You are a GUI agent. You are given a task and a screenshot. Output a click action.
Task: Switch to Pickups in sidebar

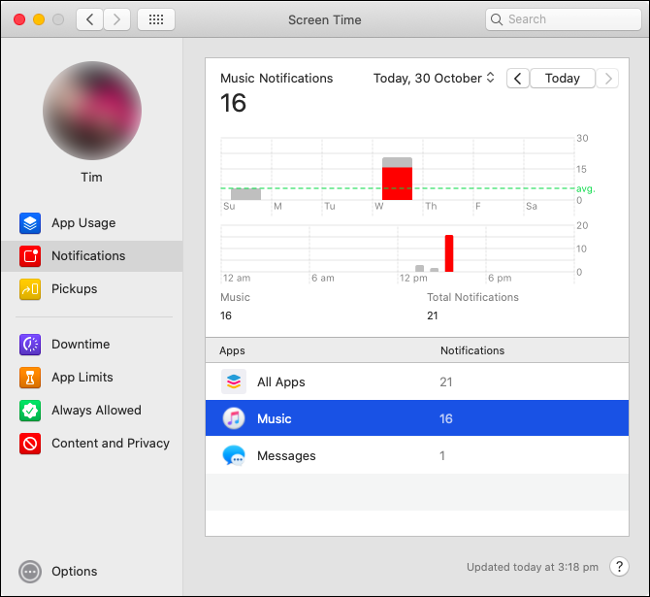click(74, 289)
